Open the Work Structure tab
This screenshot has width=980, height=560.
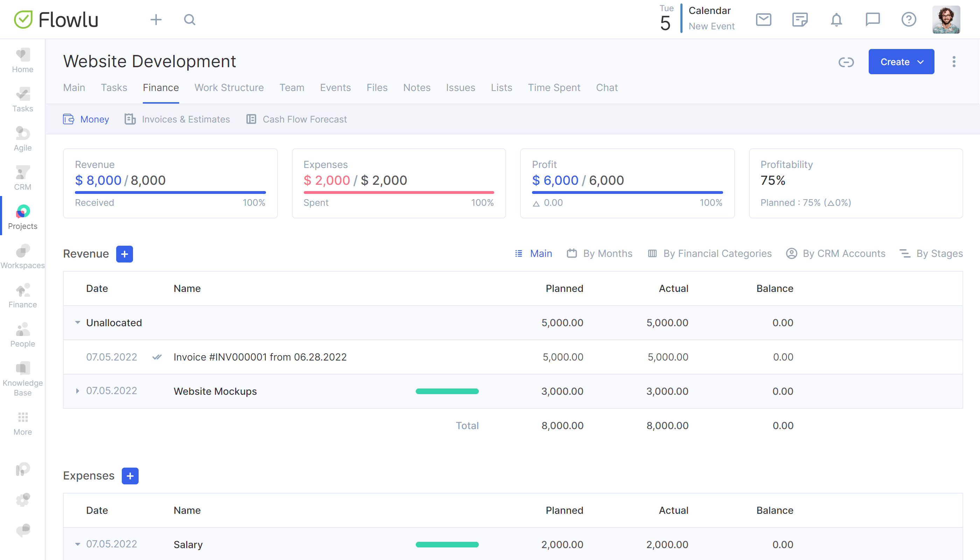[229, 88]
